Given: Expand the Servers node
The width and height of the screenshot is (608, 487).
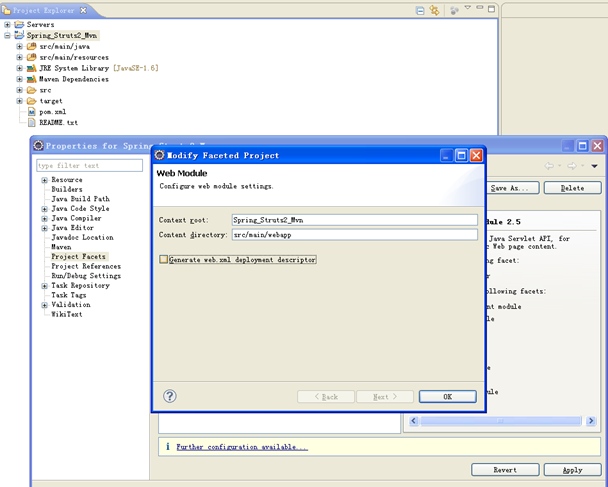Looking at the screenshot, I should (7, 24).
